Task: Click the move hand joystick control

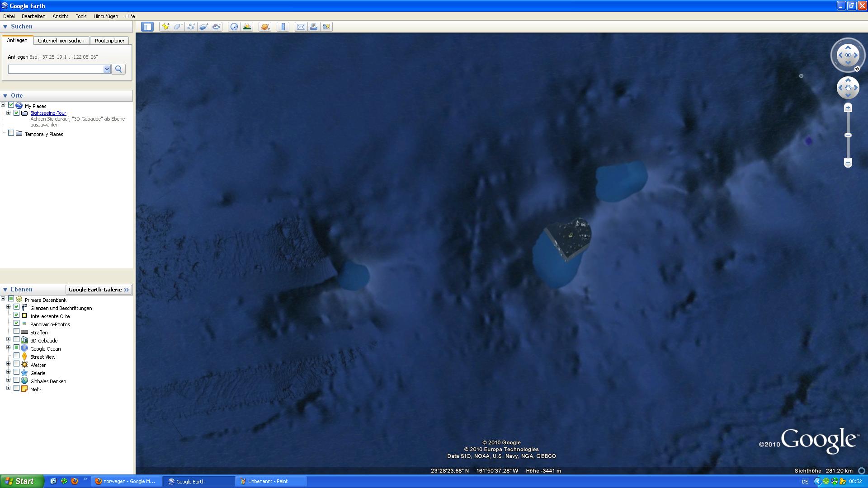Action: pyautogui.click(x=848, y=88)
